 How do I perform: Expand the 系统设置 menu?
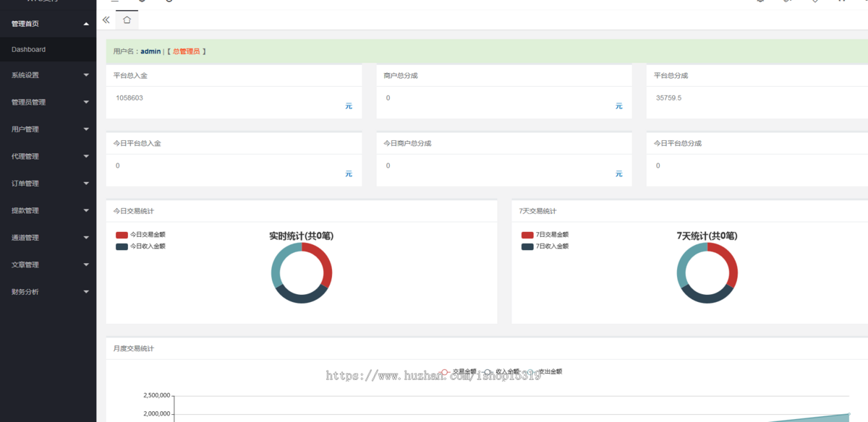tap(48, 75)
